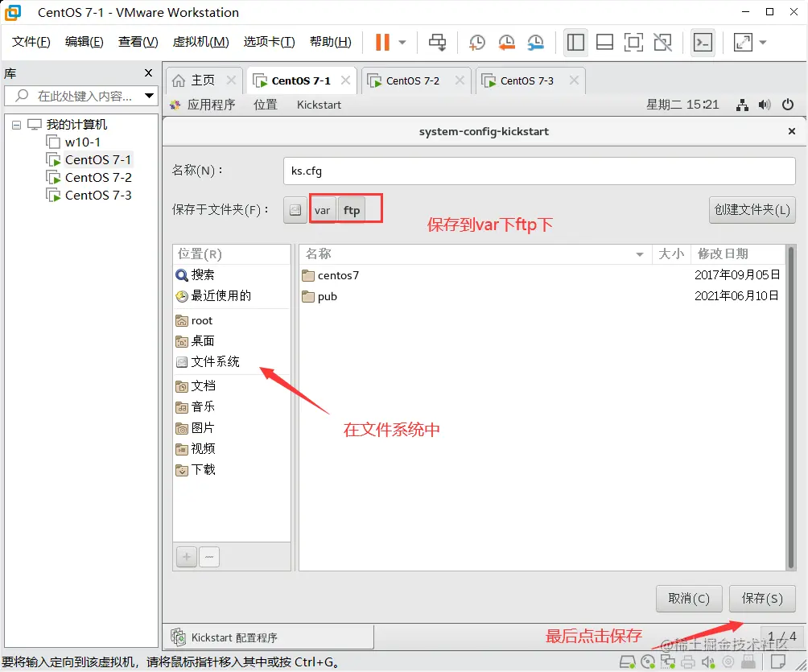The width and height of the screenshot is (808, 672).
Task: Take a snapshot of this virtual machine
Action: point(476,43)
